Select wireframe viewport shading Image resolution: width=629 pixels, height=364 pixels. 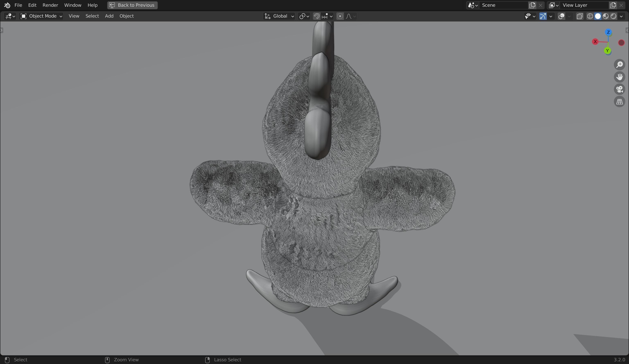590,16
